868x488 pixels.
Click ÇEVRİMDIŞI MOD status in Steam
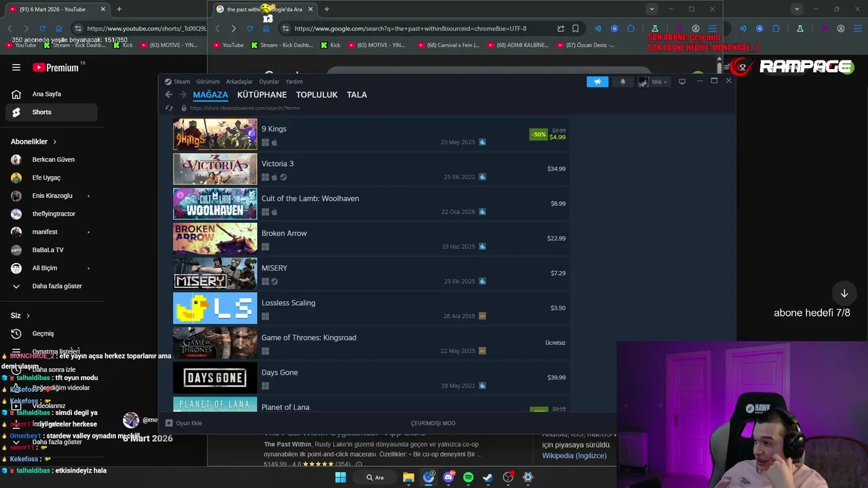[433, 423]
